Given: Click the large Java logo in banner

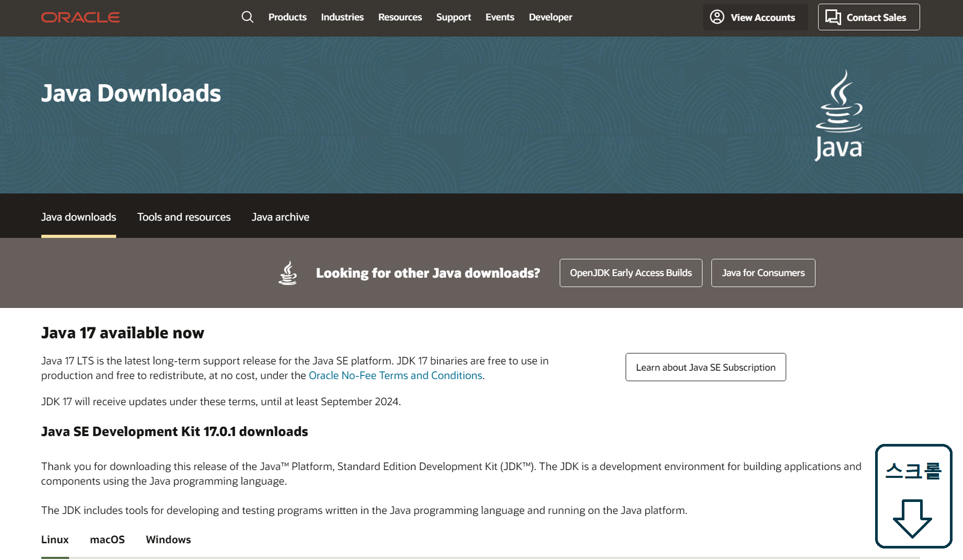Looking at the screenshot, I should click(x=839, y=116).
